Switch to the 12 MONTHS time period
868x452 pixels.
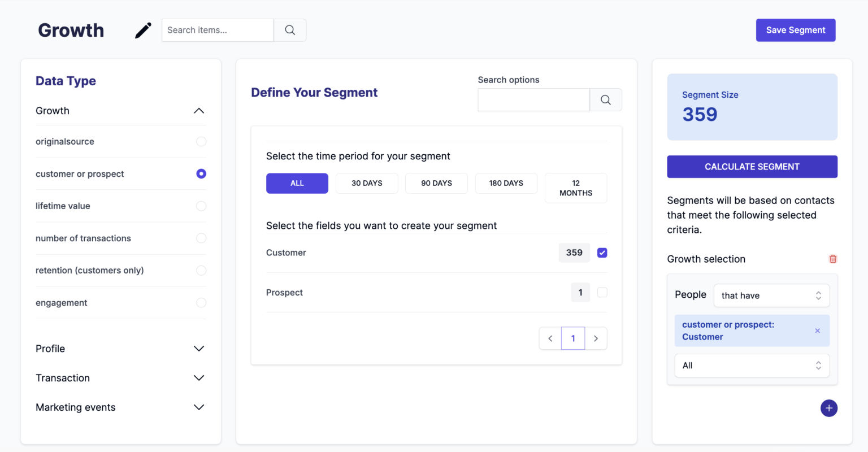tap(575, 188)
